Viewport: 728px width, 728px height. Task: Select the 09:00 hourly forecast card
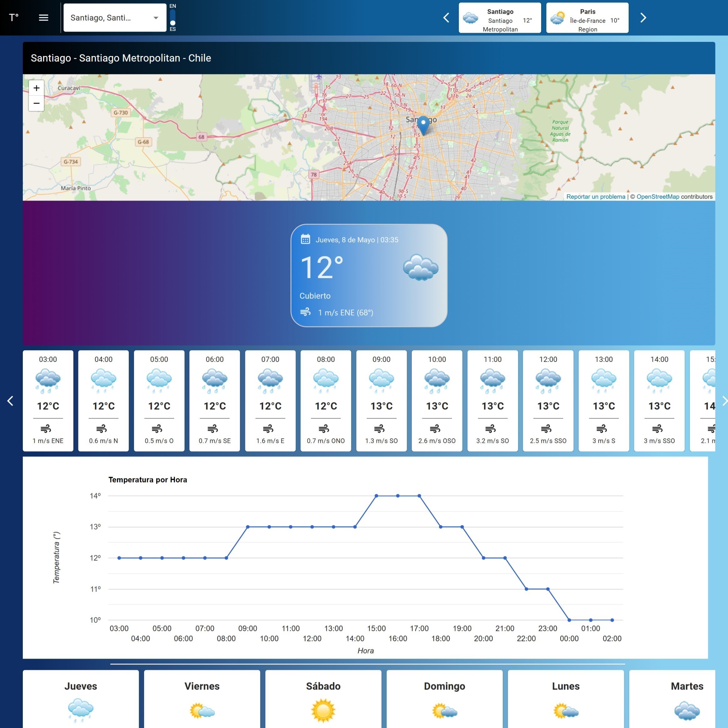(x=381, y=401)
